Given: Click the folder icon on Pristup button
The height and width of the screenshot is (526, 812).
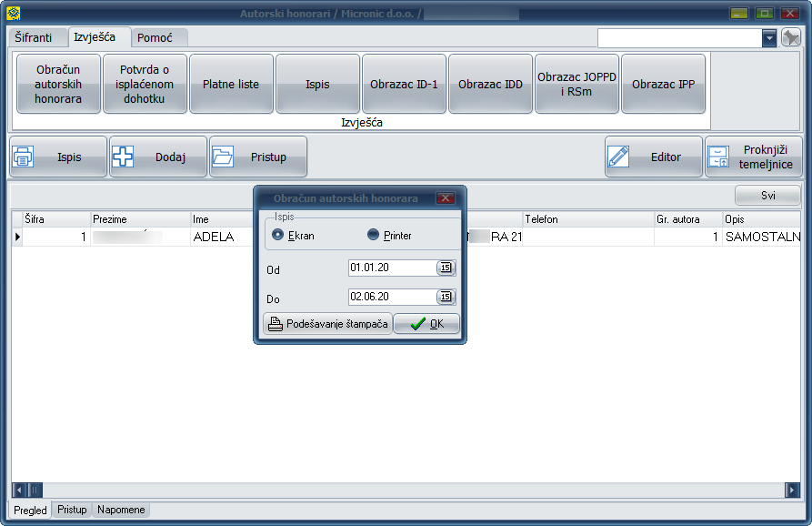Looking at the screenshot, I should point(223,157).
